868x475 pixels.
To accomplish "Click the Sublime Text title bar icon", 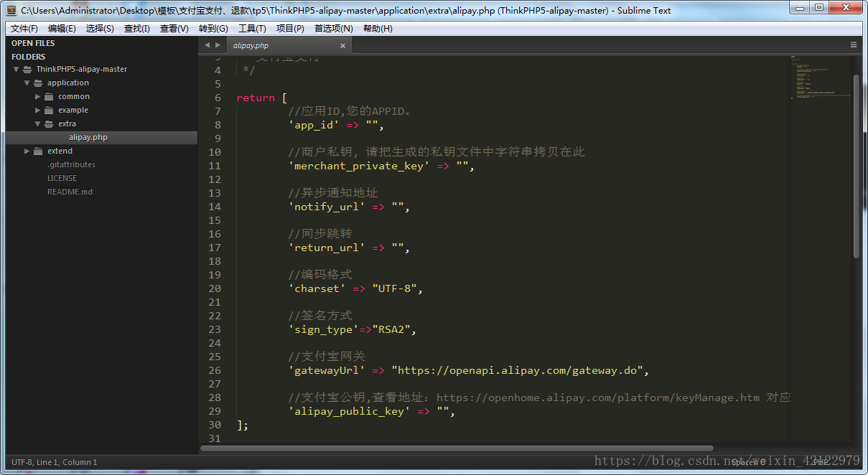I will [11, 10].
